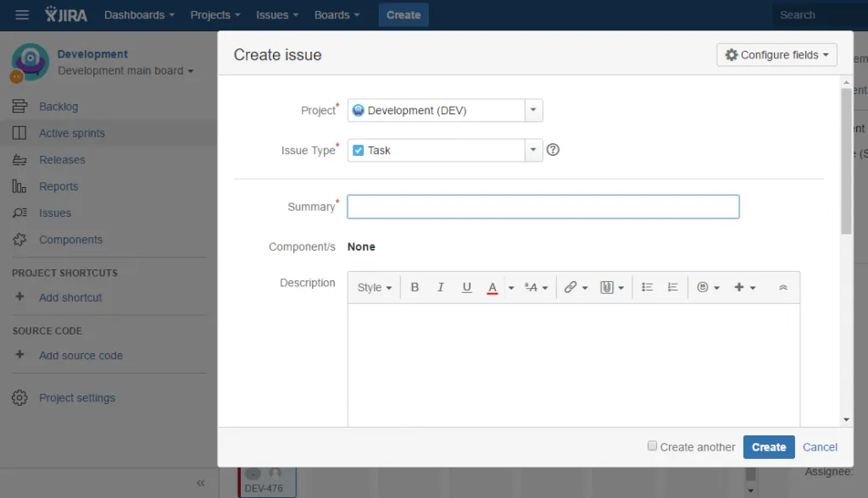Screen dimensions: 868x498
Task: Underline text in the Description field
Action: click(466, 287)
